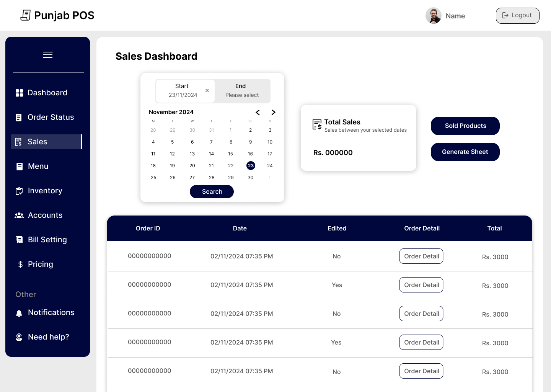Image resolution: width=551 pixels, height=392 pixels.
Task: Click the Notifications bell icon
Action: 19,314
